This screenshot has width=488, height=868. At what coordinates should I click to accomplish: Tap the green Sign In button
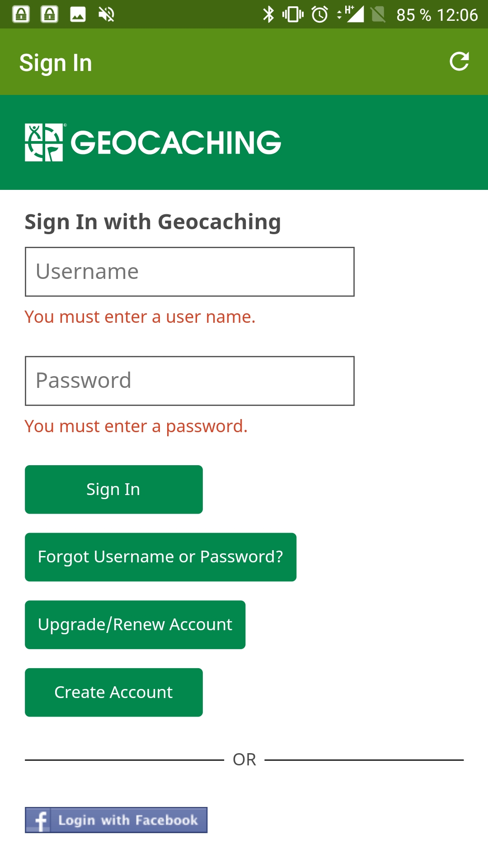point(114,490)
